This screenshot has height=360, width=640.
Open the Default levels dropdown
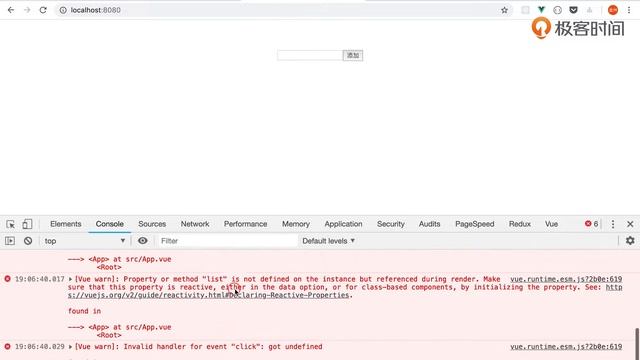click(329, 241)
